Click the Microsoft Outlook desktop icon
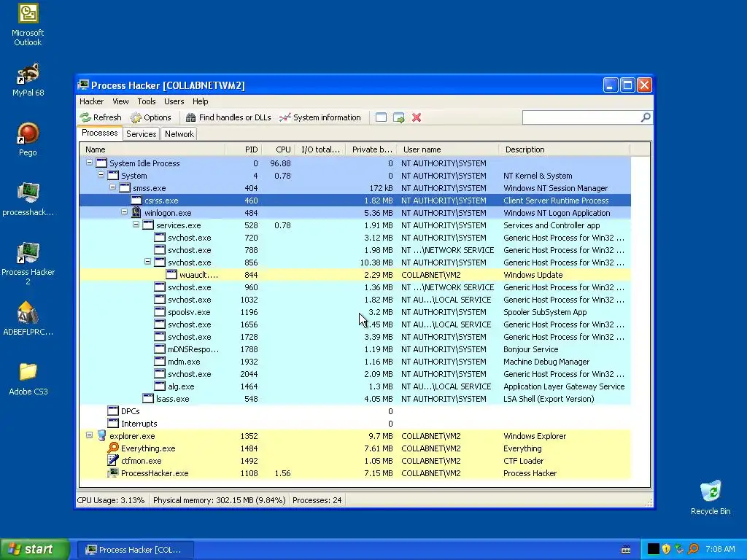Viewport: 747px width, 560px height. [x=28, y=25]
